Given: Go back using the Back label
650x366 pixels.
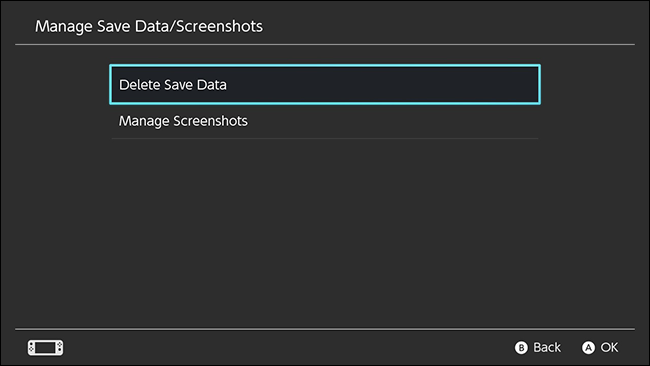Looking at the screenshot, I should pyautogui.click(x=547, y=347).
